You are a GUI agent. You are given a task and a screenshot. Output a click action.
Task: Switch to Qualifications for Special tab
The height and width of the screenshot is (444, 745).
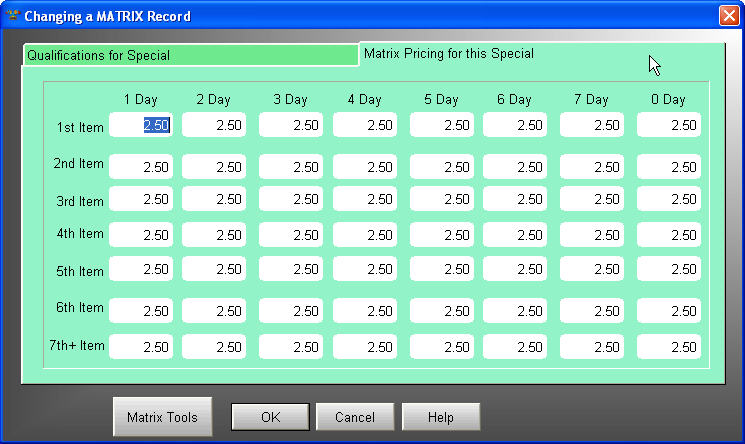[190, 55]
